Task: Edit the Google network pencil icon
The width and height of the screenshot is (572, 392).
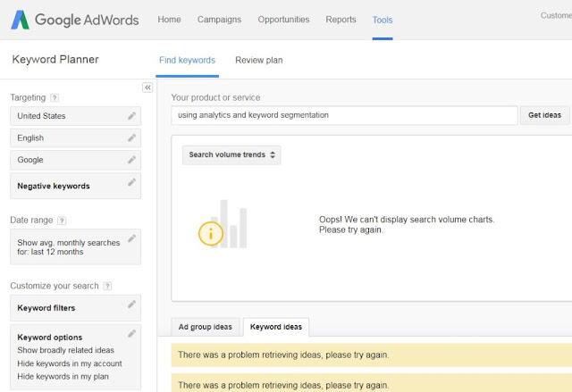Action: (x=131, y=160)
